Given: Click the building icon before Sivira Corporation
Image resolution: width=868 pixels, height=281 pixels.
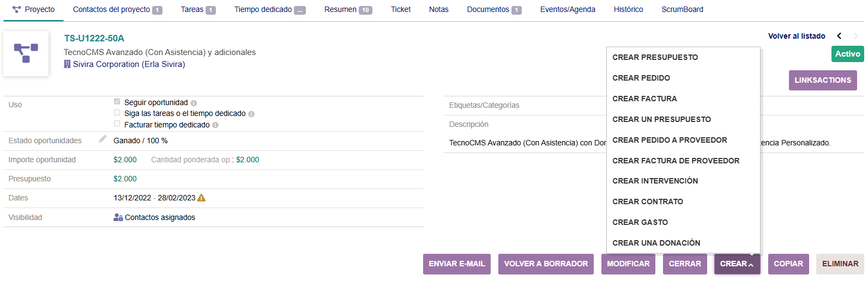Looking at the screenshot, I should pyautogui.click(x=67, y=64).
